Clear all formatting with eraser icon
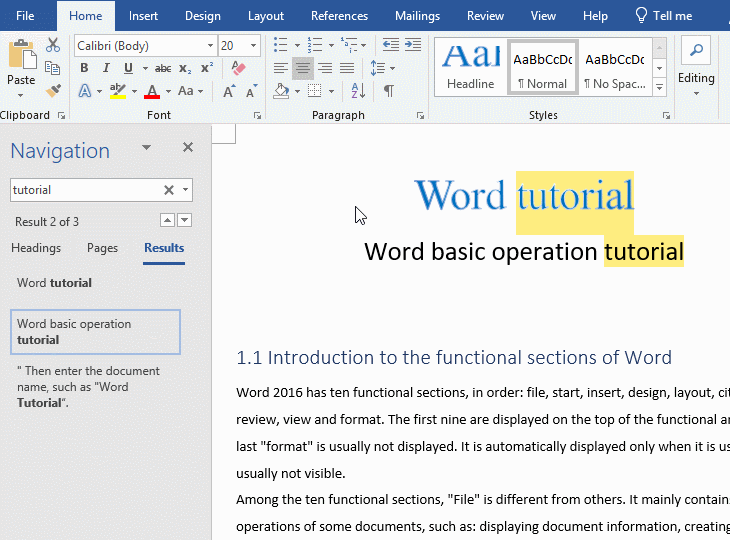Viewport: 730px width, 540px height. click(238, 68)
